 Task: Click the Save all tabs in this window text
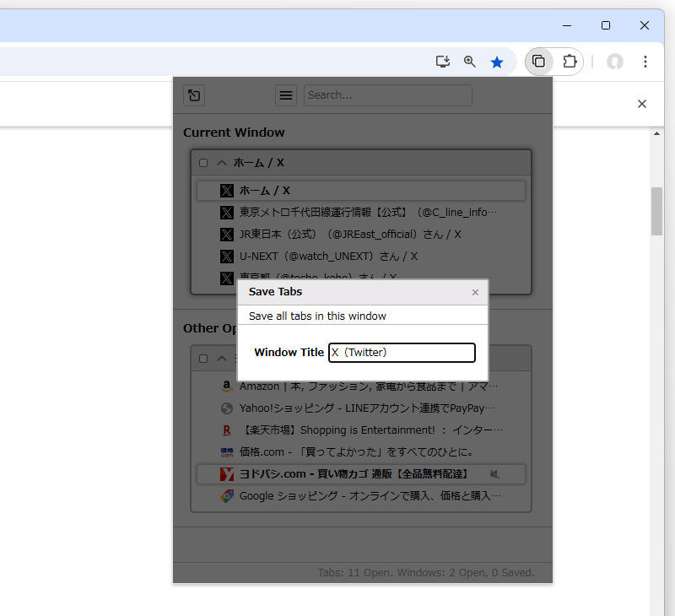click(x=317, y=316)
